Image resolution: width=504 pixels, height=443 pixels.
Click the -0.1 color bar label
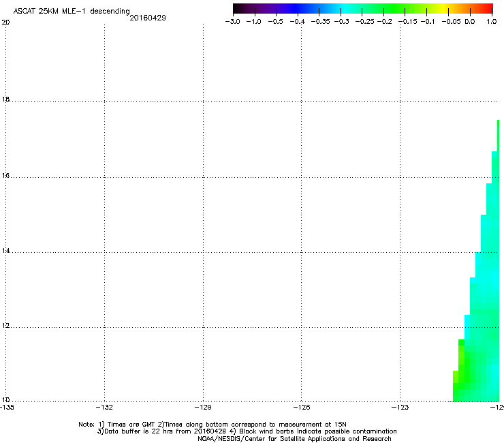pyautogui.click(x=428, y=22)
